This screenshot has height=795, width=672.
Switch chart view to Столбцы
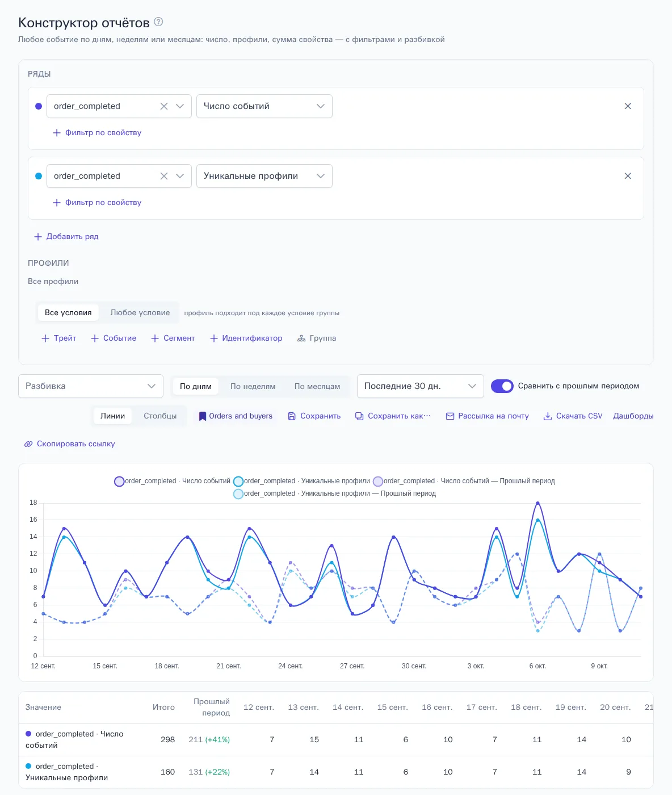[x=160, y=416]
